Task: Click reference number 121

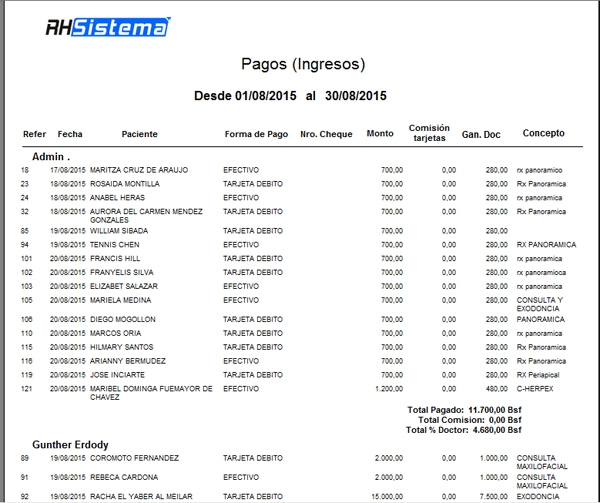Action: click(x=27, y=389)
